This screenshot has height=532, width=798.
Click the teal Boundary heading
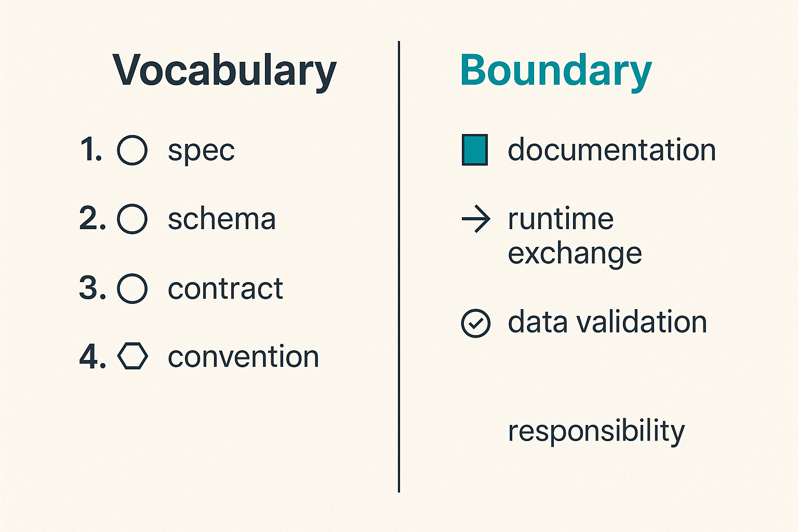pos(556,71)
